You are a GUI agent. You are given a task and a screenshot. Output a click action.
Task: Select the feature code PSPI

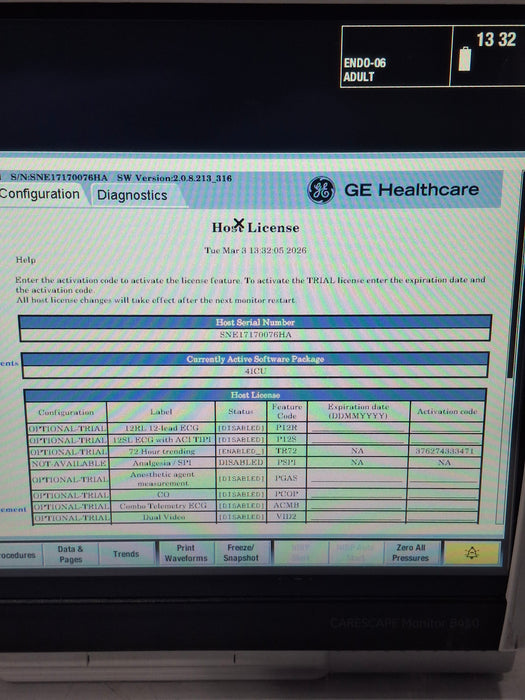click(x=286, y=462)
